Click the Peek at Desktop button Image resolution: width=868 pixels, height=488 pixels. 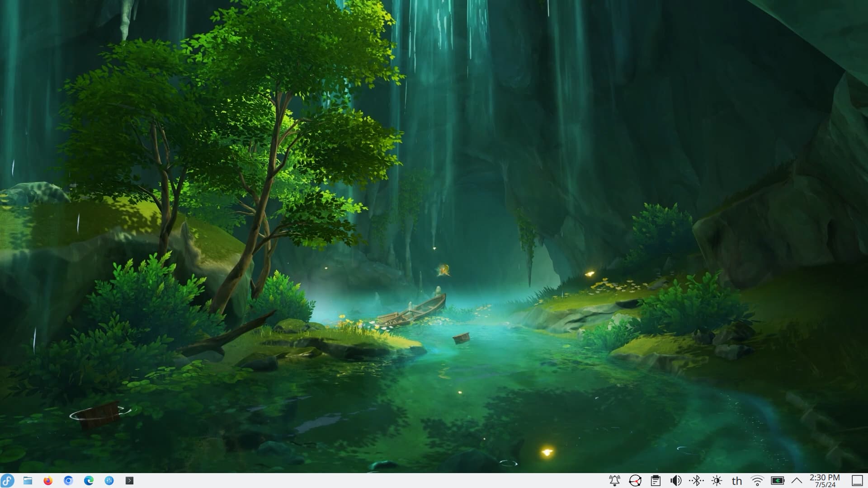pyautogui.click(x=857, y=480)
